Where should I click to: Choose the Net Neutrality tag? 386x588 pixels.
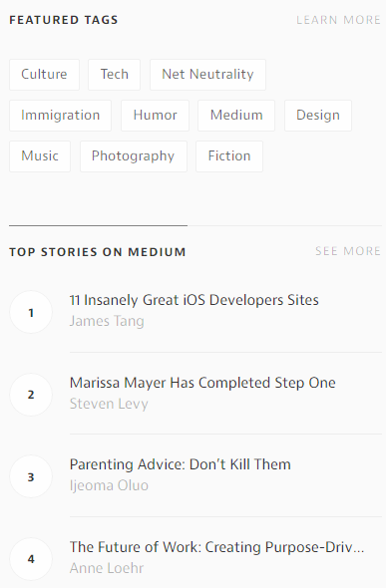(x=207, y=75)
